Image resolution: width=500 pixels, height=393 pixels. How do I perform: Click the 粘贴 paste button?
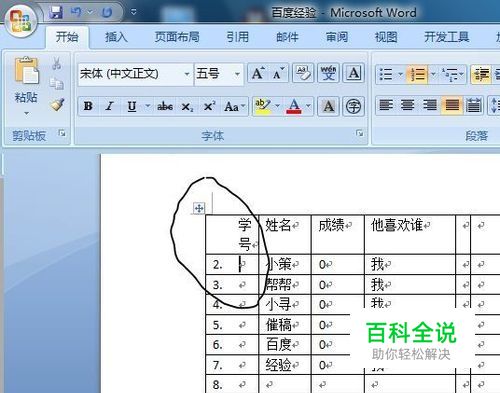coord(26,79)
